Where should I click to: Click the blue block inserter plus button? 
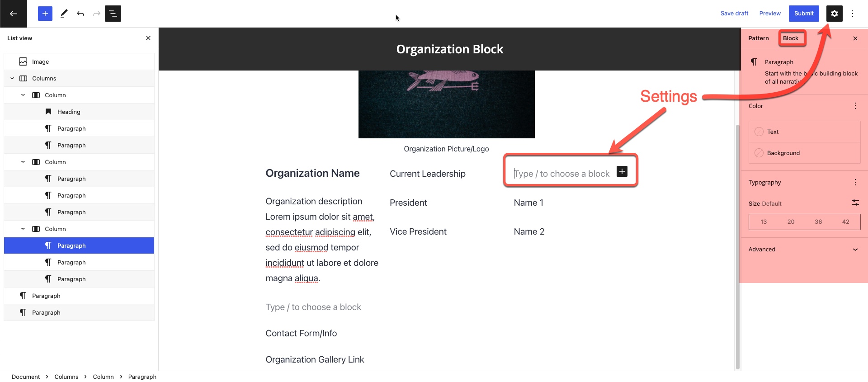pyautogui.click(x=45, y=14)
